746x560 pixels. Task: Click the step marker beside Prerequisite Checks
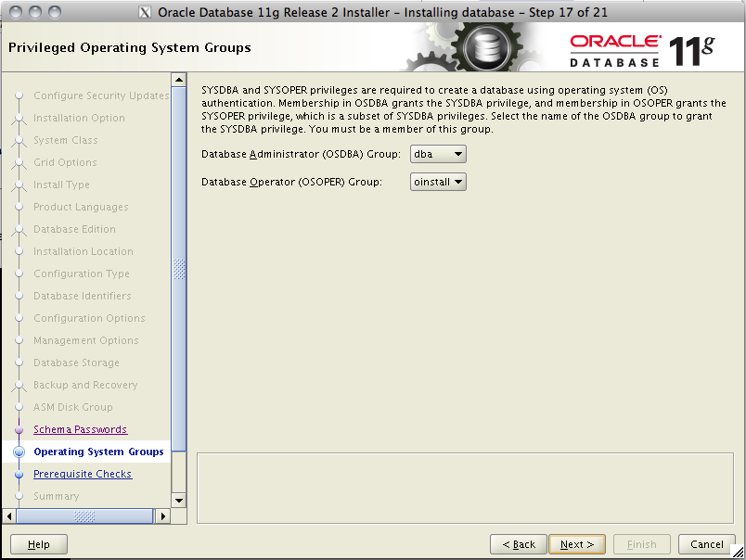(20, 474)
